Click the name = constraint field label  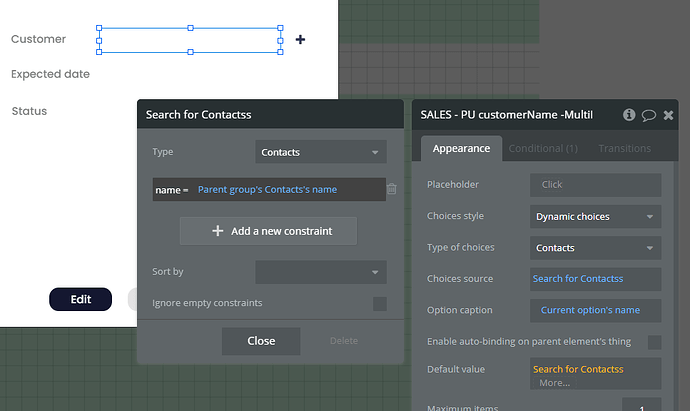click(x=172, y=190)
